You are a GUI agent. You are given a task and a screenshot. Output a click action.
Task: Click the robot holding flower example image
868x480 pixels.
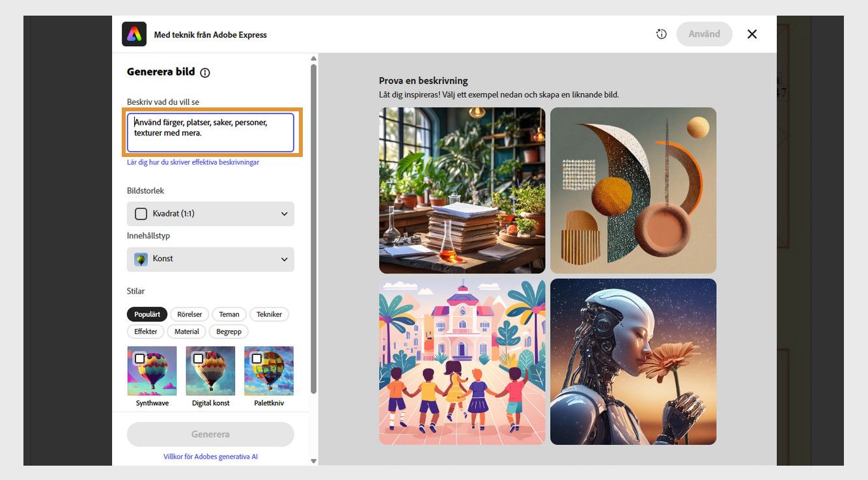pos(632,361)
